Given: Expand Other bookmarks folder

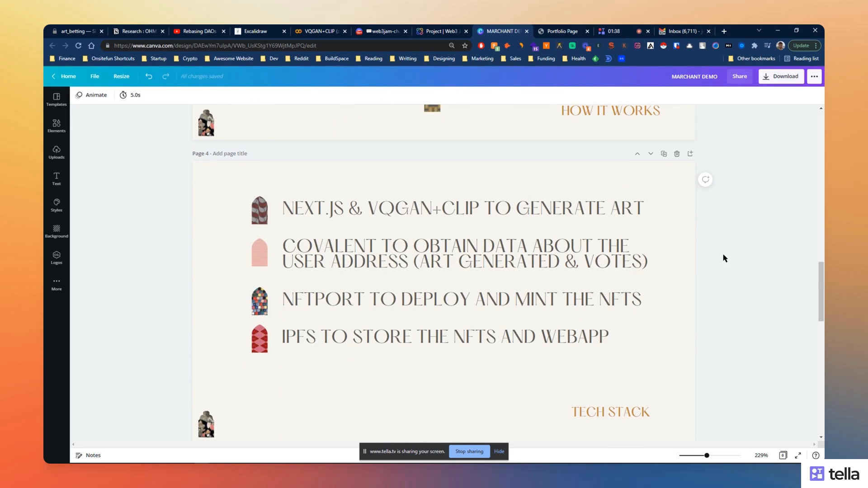Looking at the screenshot, I should coord(751,59).
